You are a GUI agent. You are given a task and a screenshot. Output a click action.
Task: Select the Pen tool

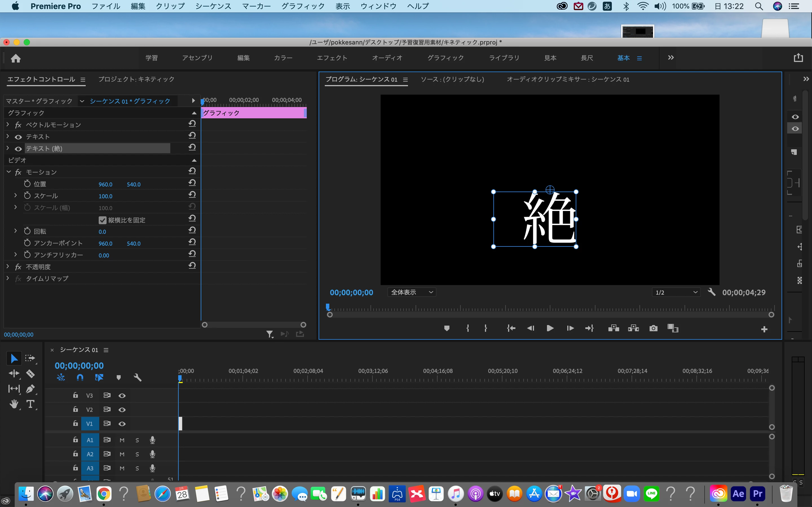30,389
